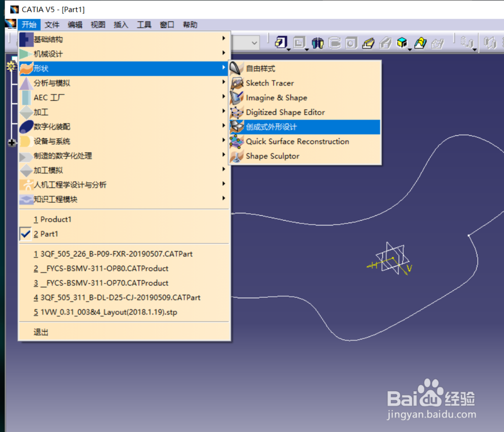Select the Solid Combine cube icon
The width and height of the screenshot is (504, 432).
pyautogui.click(x=402, y=42)
